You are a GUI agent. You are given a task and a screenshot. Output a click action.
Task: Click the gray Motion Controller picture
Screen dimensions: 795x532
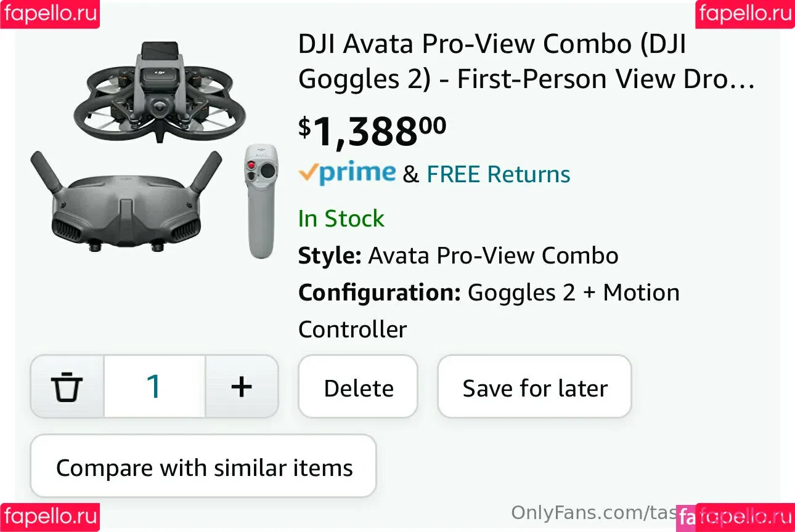tap(262, 201)
